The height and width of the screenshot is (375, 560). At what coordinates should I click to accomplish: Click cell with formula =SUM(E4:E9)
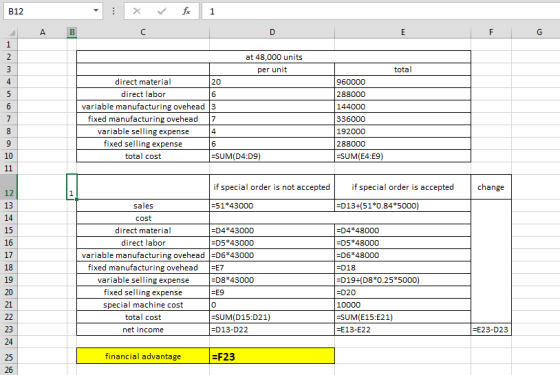click(403, 156)
